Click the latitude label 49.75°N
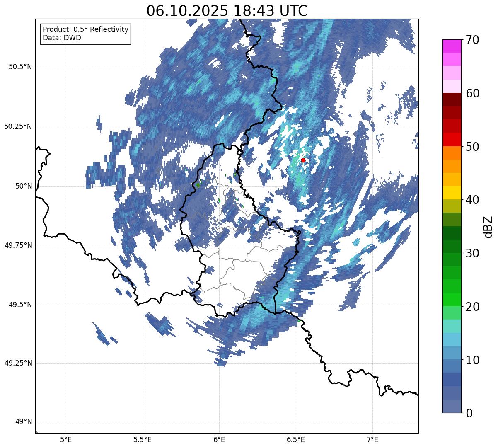This screenshot has height=448, width=498. (x=18, y=245)
